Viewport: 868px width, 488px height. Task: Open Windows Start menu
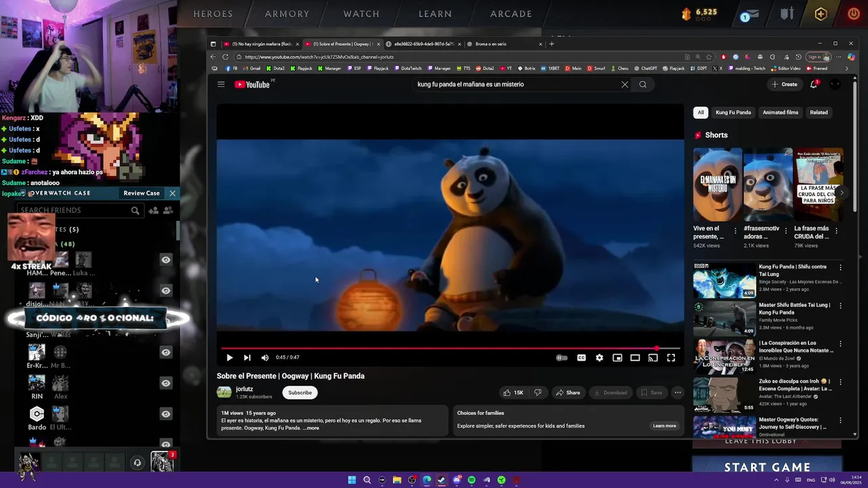(352, 480)
